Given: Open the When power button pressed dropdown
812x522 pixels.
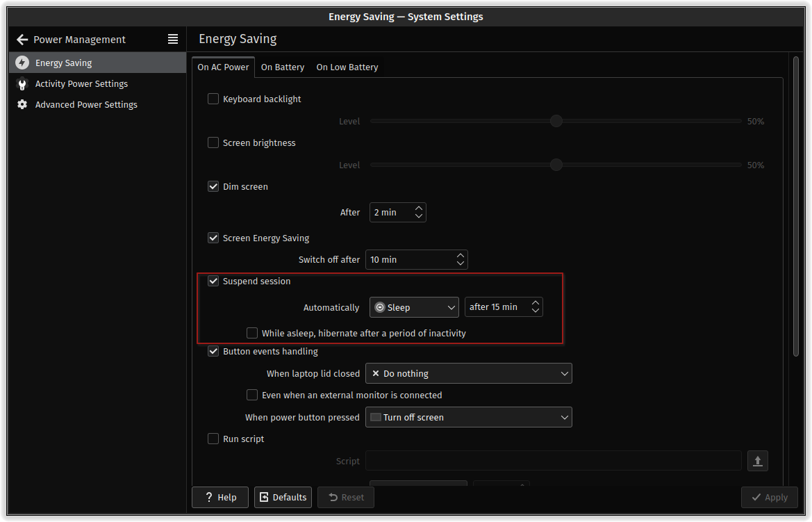Looking at the screenshot, I should (469, 417).
